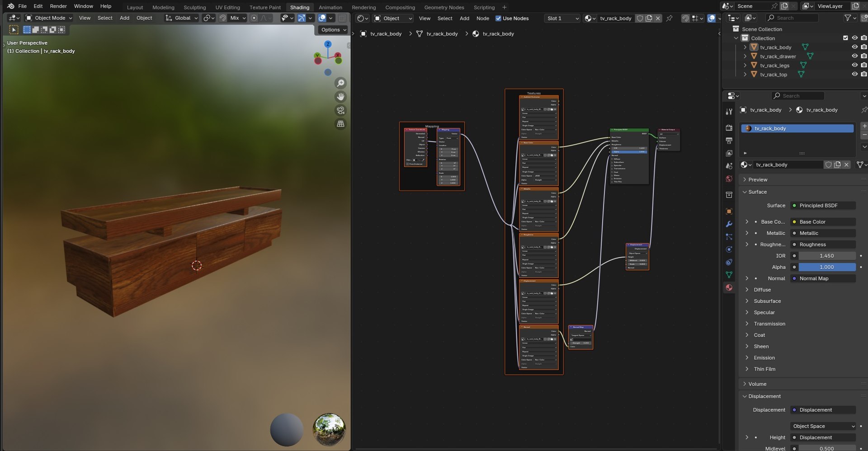Viewport: 868px width, 451px height.
Task: Open the Object Constraints properties tab
Action: click(729, 262)
